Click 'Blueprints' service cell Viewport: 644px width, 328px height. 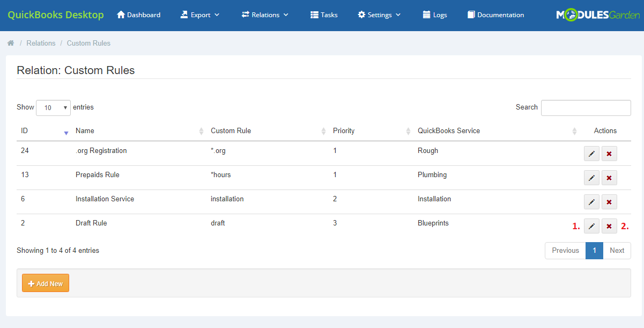point(433,223)
